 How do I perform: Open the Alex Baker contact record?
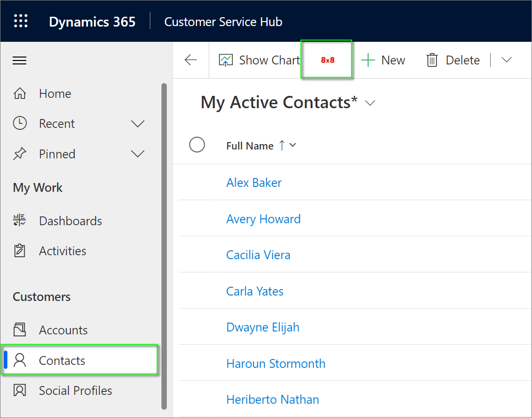(x=254, y=182)
